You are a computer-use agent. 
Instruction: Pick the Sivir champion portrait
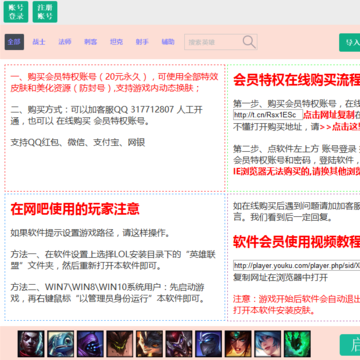point(238,343)
